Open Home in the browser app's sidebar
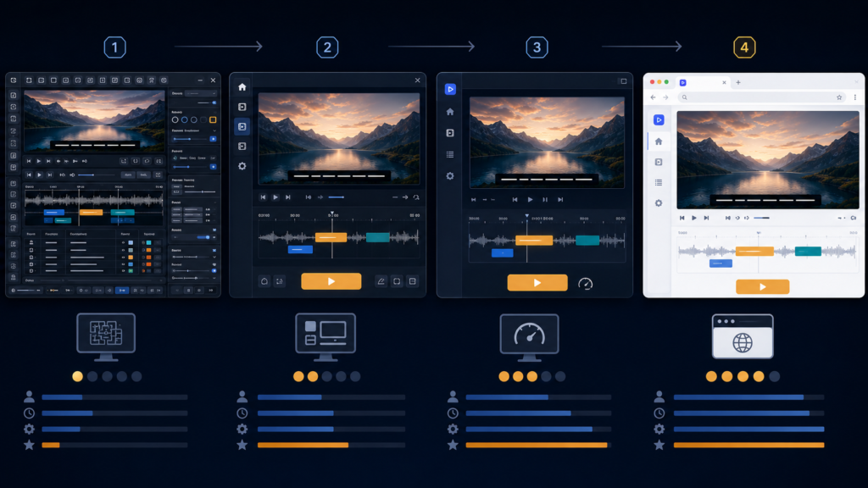868x488 pixels. [659, 141]
